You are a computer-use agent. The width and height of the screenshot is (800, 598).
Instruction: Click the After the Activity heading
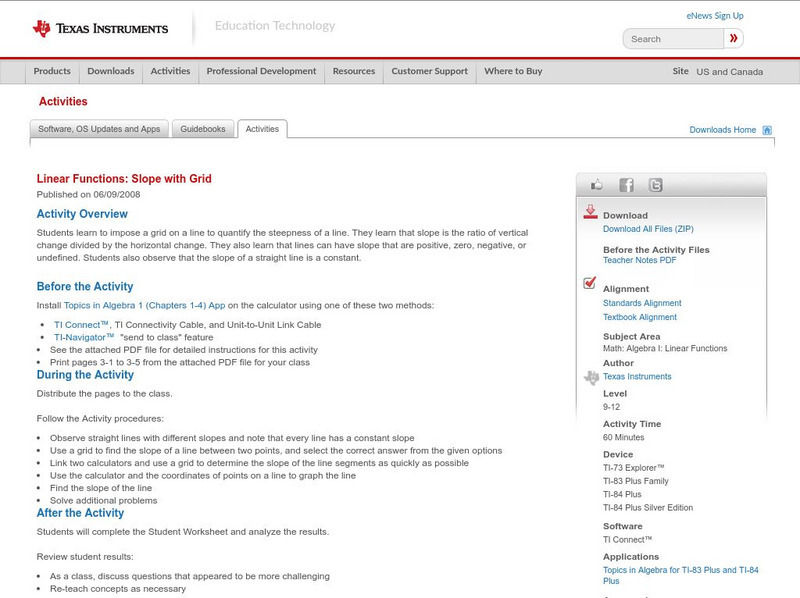(x=80, y=513)
